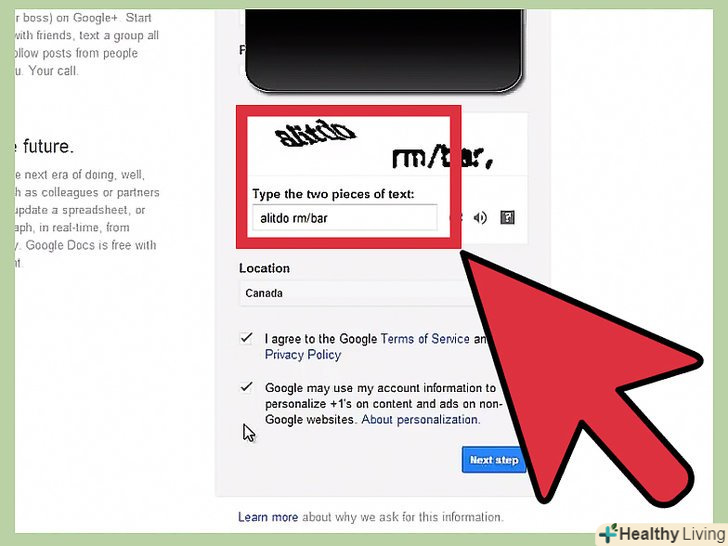The height and width of the screenshot is (546, 728).
Task: Play the audio captcha speaker icon
Action: point(480,218)
